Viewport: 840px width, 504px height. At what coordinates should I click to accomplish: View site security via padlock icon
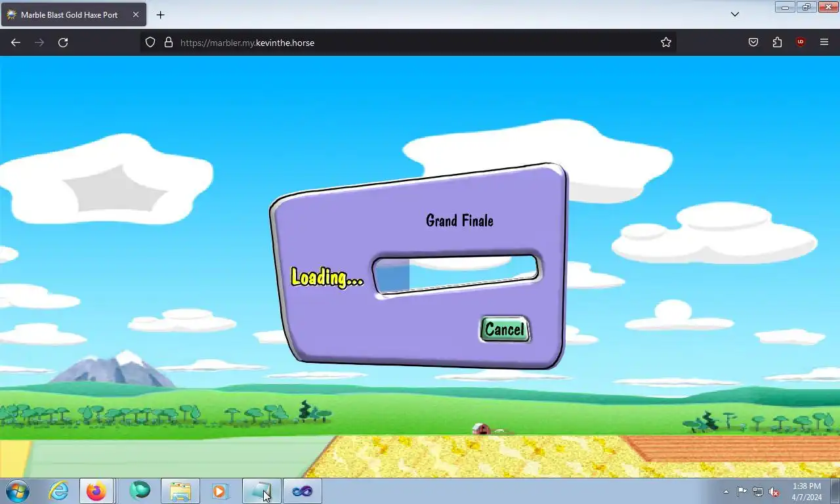click(x=169, y=42)
